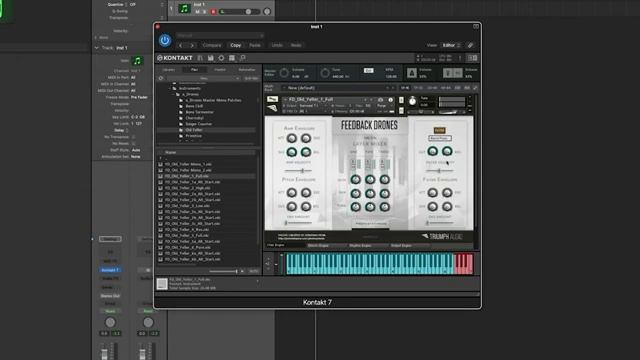Open the Kontakt library browser icon
This screenshot has height=360, width=640.
point(200,58)
